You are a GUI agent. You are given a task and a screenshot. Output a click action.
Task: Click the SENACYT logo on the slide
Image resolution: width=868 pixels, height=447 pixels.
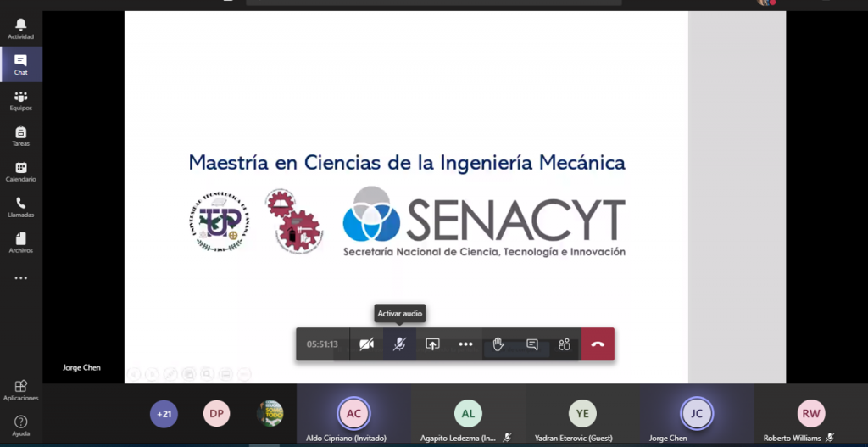point(484,221)
